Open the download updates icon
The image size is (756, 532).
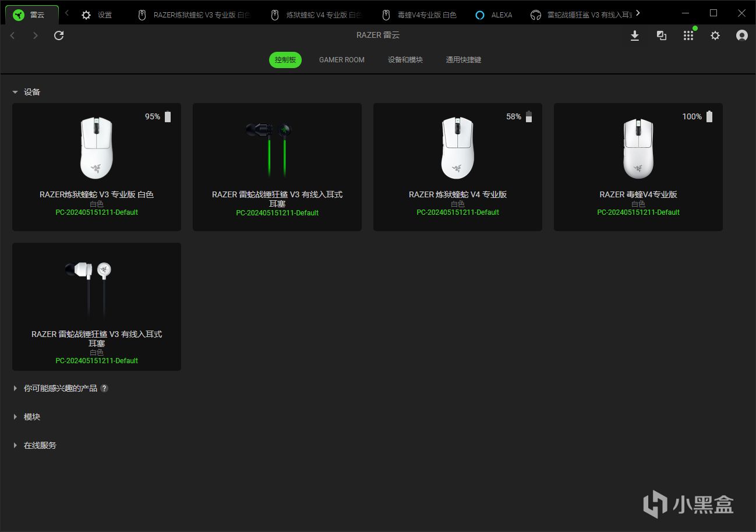635,36
